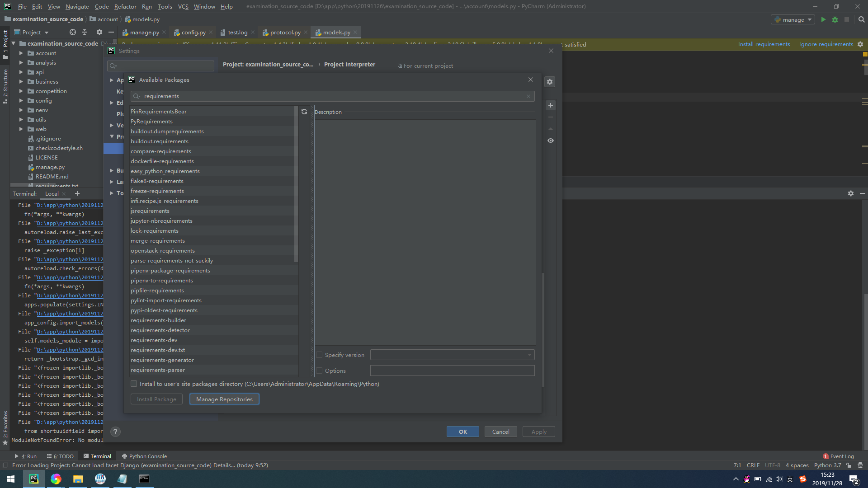Run the manage configuration
This screenshot has width=868, height=488.
[x=823, y=19]
